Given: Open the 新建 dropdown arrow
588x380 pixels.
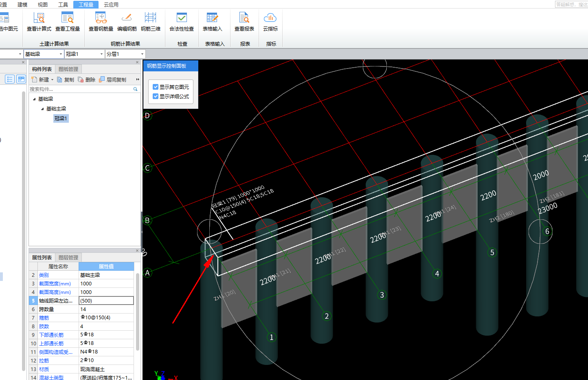Looking at the screenshot, I should (x=52, y=80).
